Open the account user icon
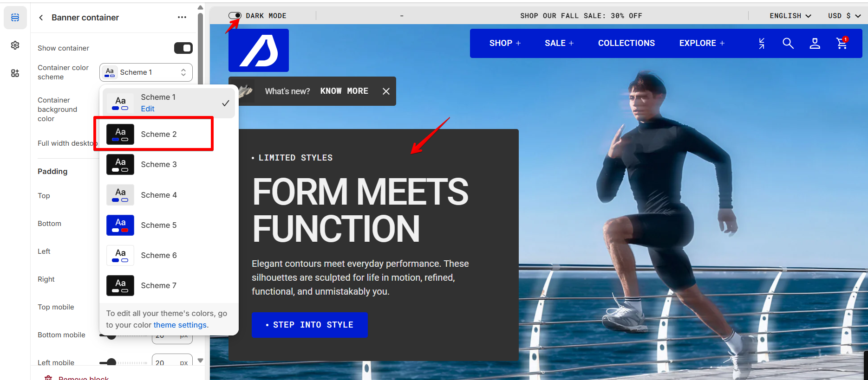 pos(815,43)
